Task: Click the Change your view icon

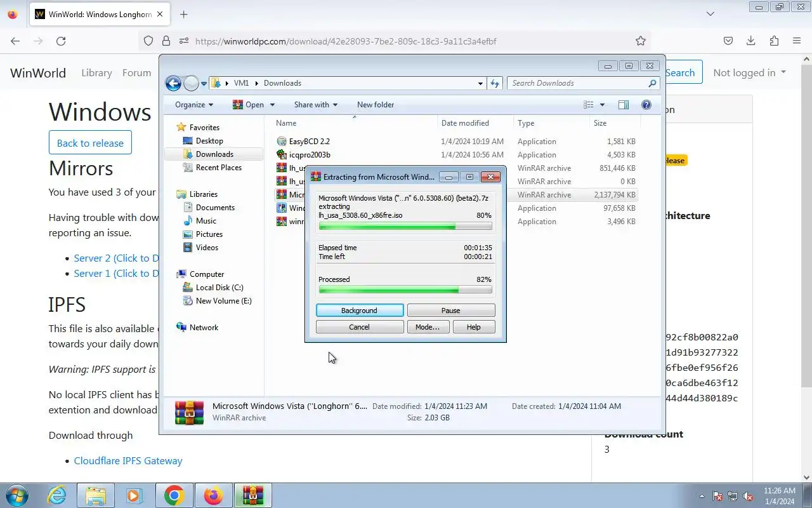Action: 589,105
